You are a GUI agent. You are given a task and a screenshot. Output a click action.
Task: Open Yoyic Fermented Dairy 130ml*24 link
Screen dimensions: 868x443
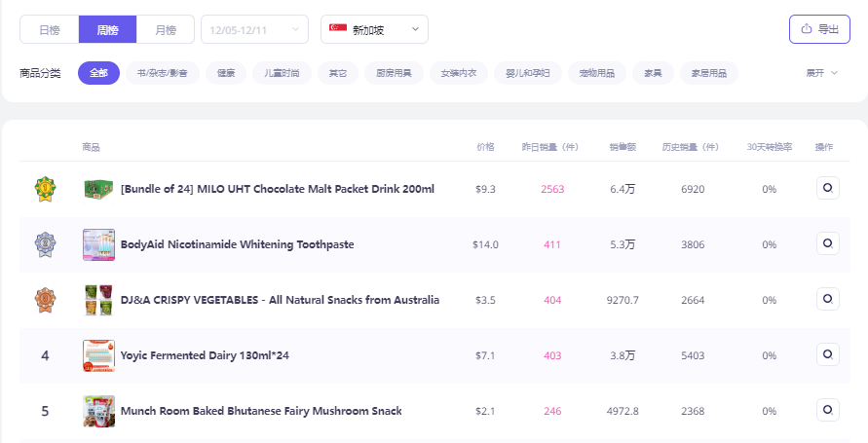[205, 355]
